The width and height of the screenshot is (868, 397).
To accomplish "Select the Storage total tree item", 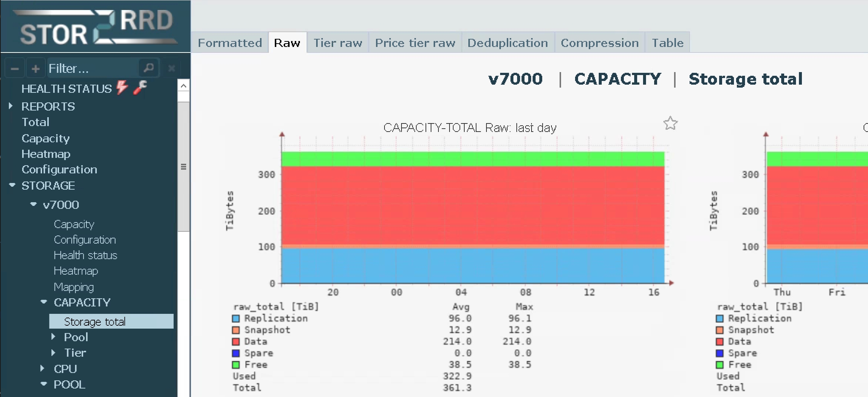I will (x=111, y=321).
